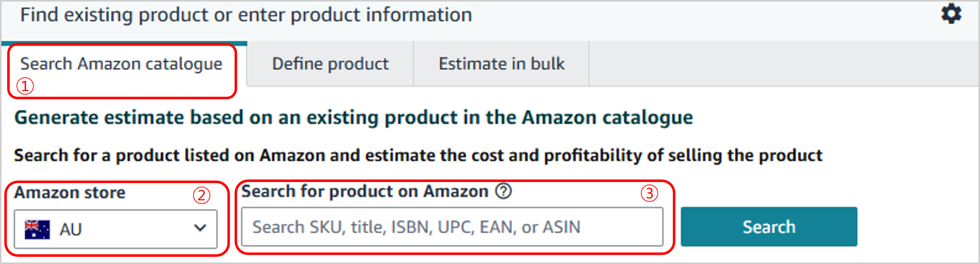
Task: Click the circled number 1 annotation
Action: (x=25, y=86)
